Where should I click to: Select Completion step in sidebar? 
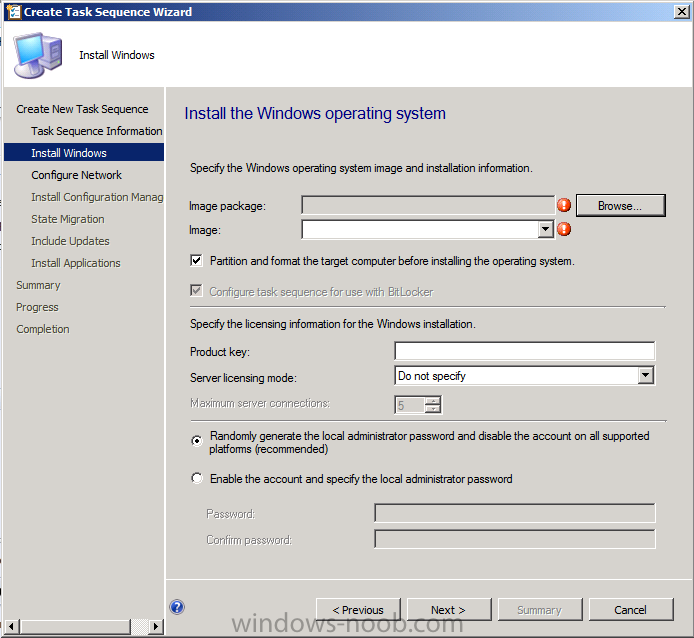point(42,329)
